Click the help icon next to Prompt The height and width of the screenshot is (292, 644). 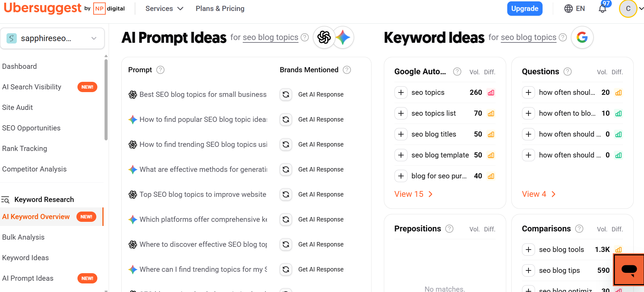coord(160,70)
